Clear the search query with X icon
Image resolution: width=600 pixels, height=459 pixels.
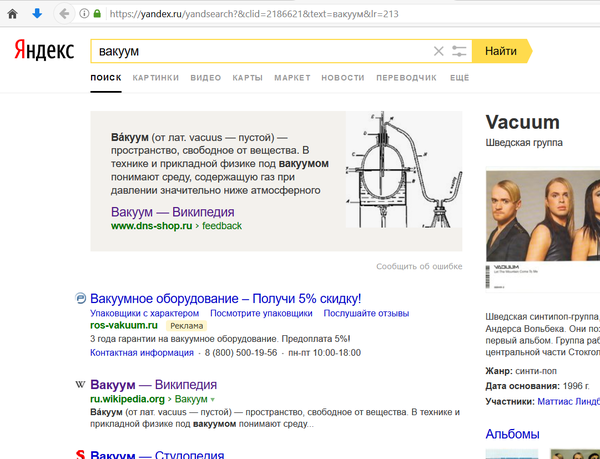[439, 51]
